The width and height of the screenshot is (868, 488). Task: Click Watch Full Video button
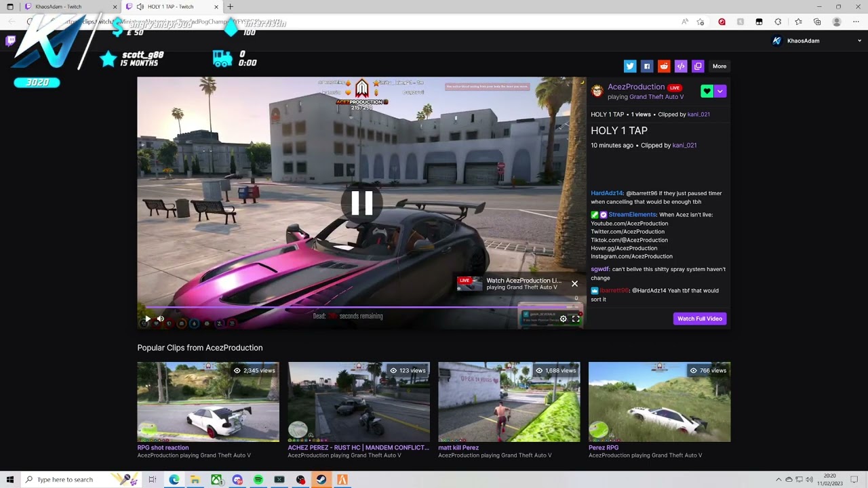point(700,319)
